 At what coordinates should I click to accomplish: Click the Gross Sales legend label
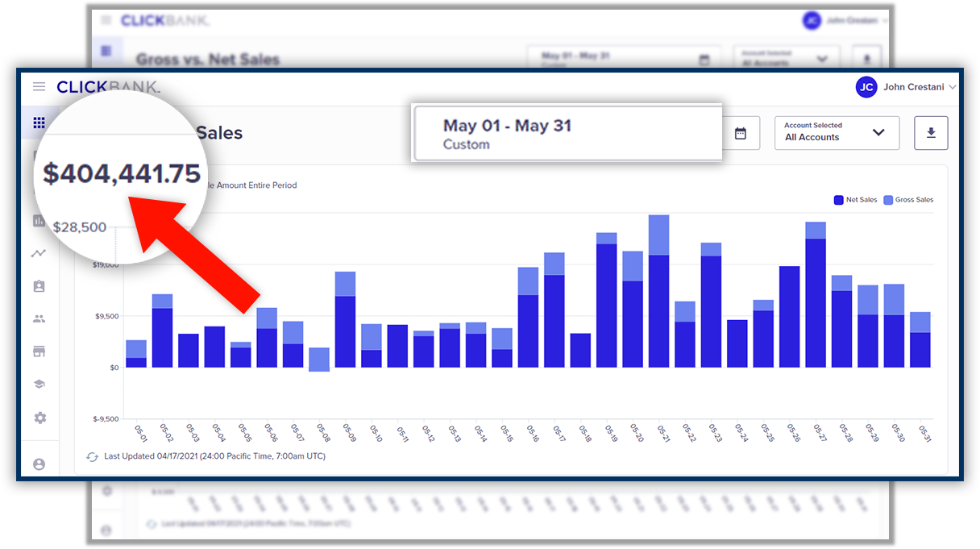915,200
